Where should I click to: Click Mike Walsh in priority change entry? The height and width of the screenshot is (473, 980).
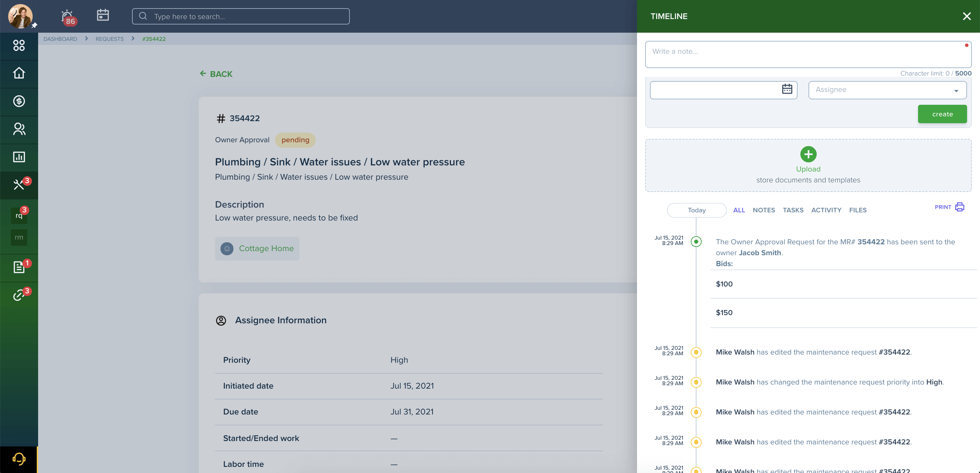[x=735, y=382]
